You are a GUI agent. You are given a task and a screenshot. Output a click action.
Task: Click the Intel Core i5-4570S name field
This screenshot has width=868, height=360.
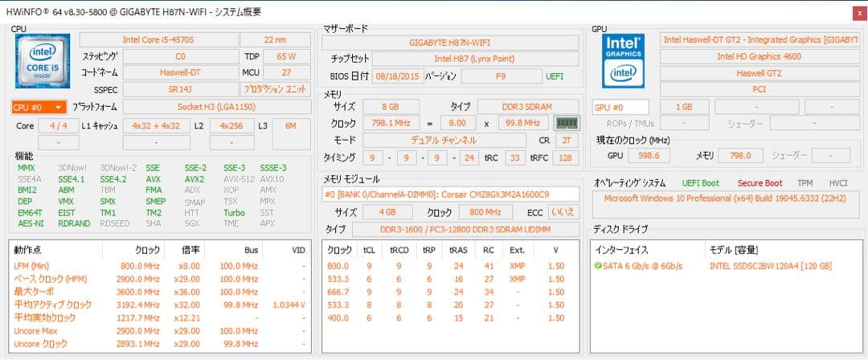(159, 40)
